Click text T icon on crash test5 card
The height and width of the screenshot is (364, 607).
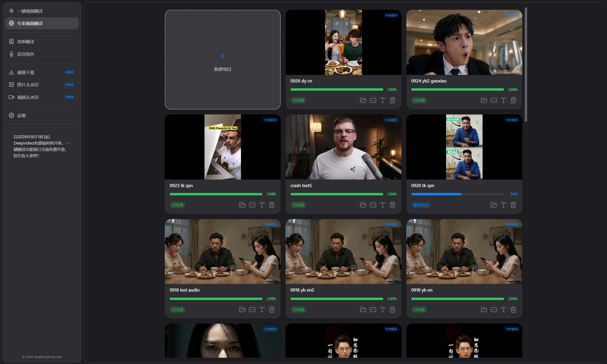[x=383, y=205]
